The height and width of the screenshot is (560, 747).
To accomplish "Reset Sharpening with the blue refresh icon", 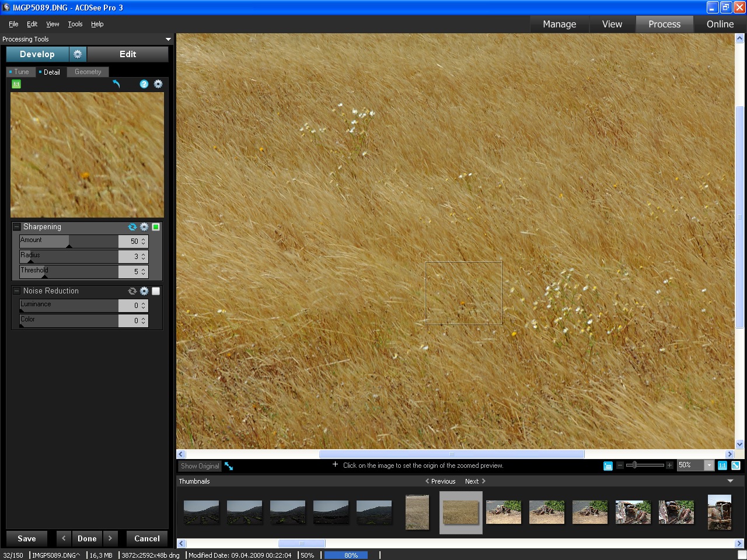I will point(132,227).
